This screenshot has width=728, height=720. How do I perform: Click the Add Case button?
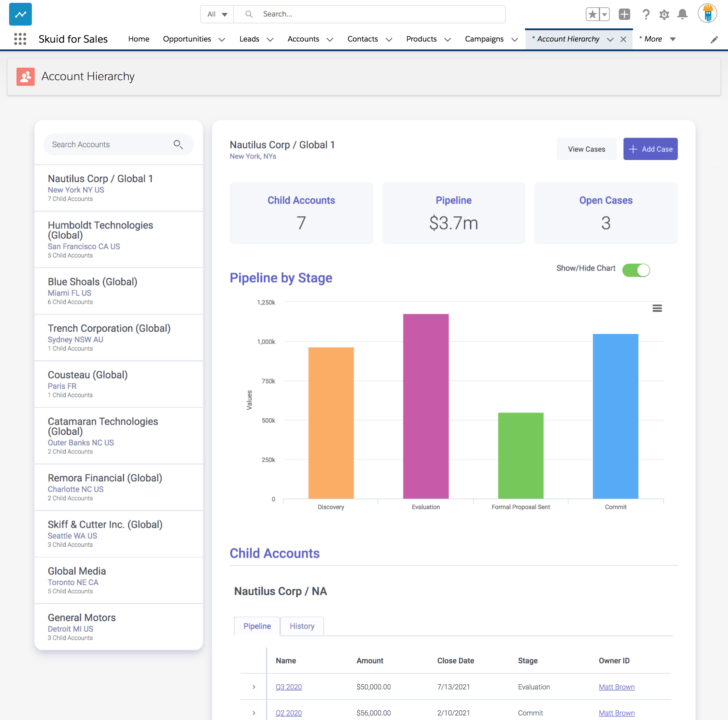tap(650, 149)
